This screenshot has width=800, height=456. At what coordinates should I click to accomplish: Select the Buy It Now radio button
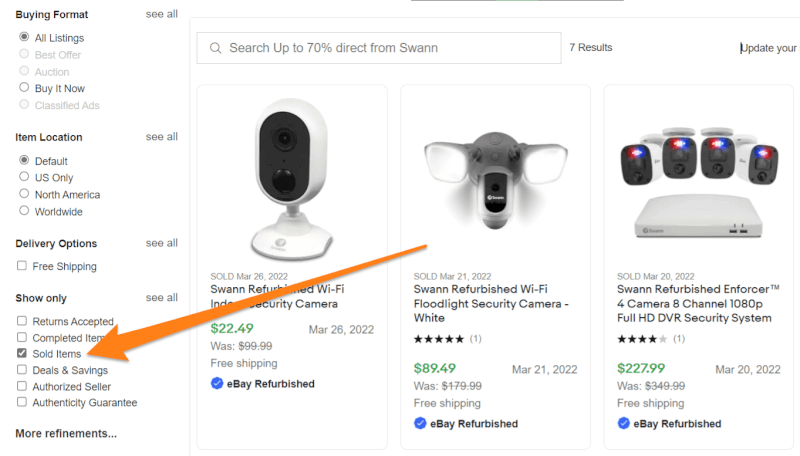click(24, 88)
